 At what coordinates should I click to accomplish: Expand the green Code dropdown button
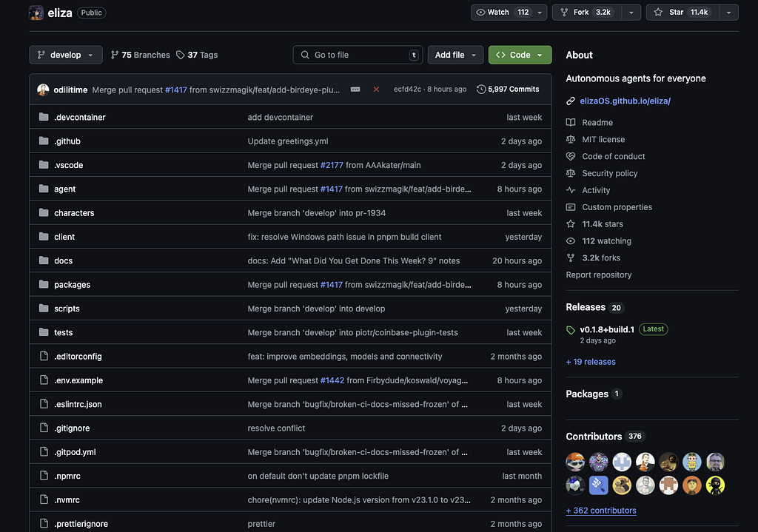point(520,55)
